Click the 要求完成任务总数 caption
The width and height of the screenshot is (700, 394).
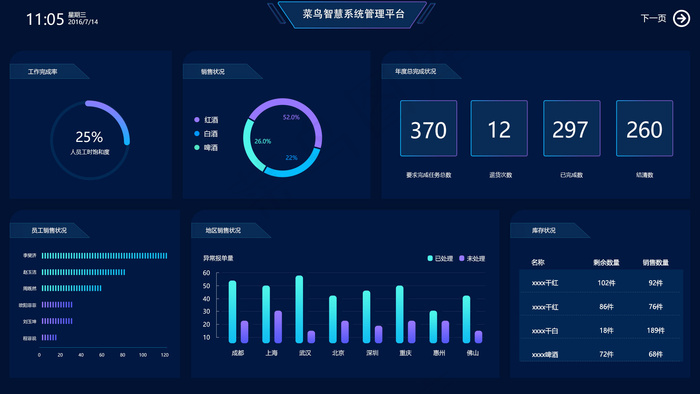pos(429,175)
